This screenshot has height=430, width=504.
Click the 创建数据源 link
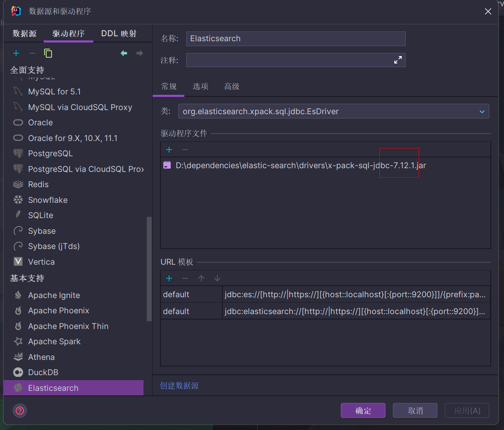click(x=179, y=386)
